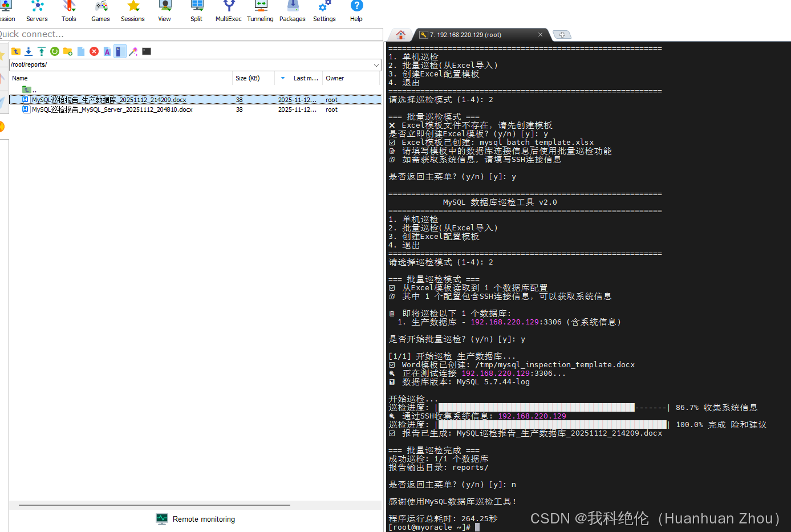Screen dimensions: 791x532
Task: Create a new remote folder
Action: tap(68, 51)
